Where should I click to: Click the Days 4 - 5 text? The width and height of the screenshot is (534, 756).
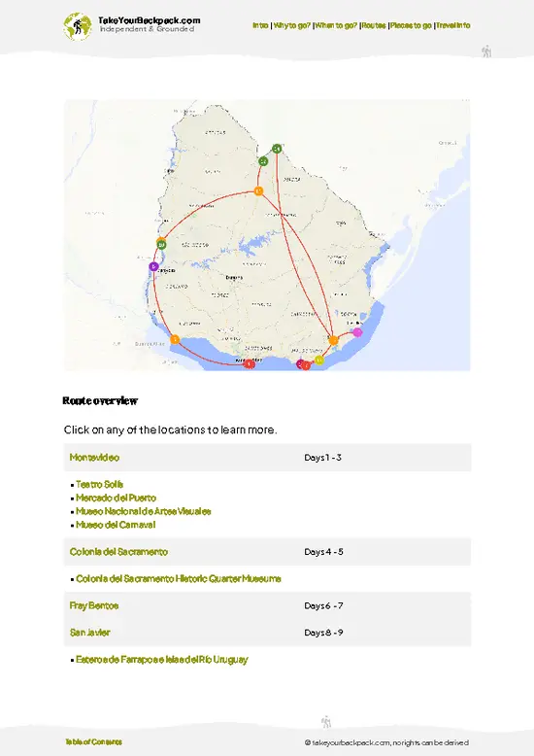tap(324, 552)
